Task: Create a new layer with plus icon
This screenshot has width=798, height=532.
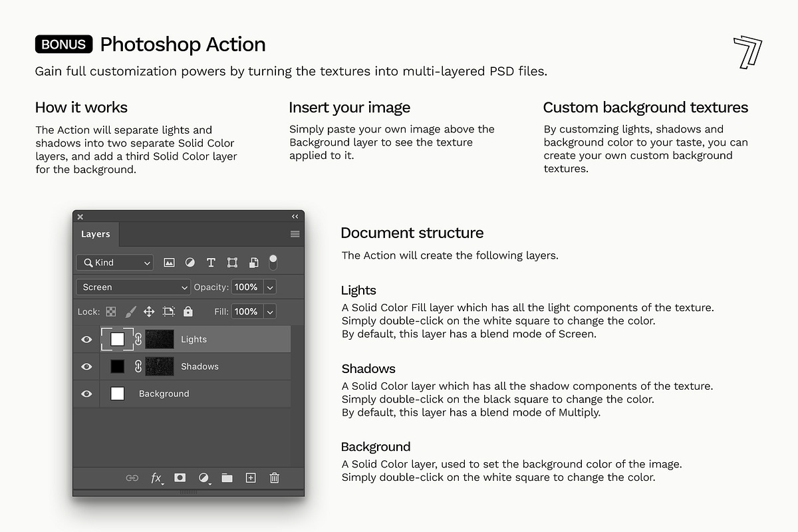Action: pos(251,477)
